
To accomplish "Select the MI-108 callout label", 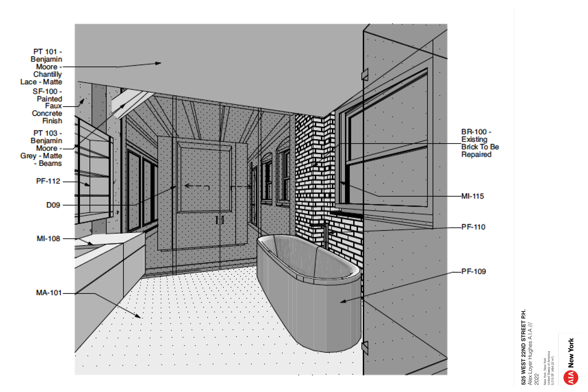I will pyautogui.click(x=48, y=238).
